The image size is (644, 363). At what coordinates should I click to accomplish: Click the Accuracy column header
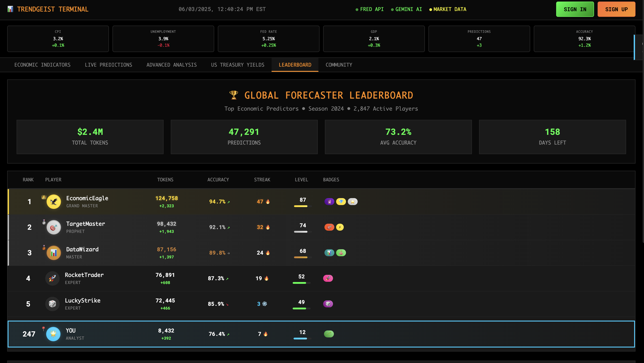218,180
